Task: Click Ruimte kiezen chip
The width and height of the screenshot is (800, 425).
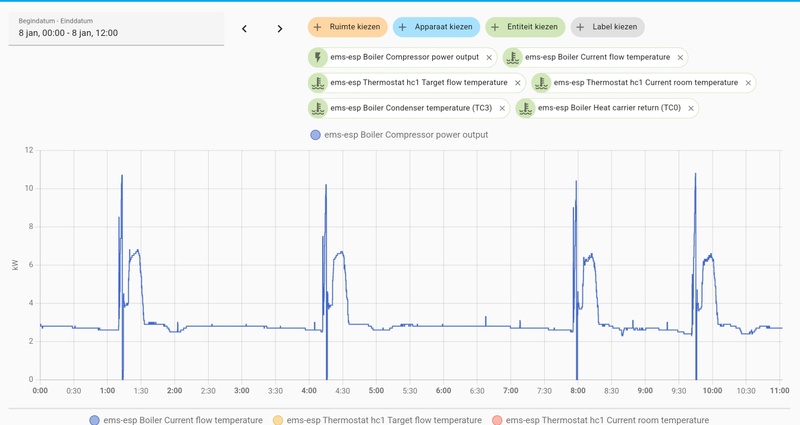Action: [x=347, y=27]
